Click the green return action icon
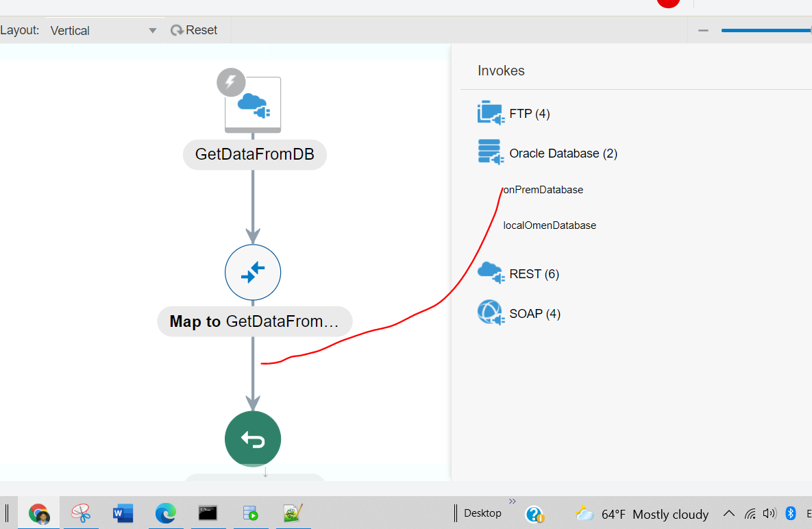The width and height of the screenshot is (812, 529). (x=253, y=439)
